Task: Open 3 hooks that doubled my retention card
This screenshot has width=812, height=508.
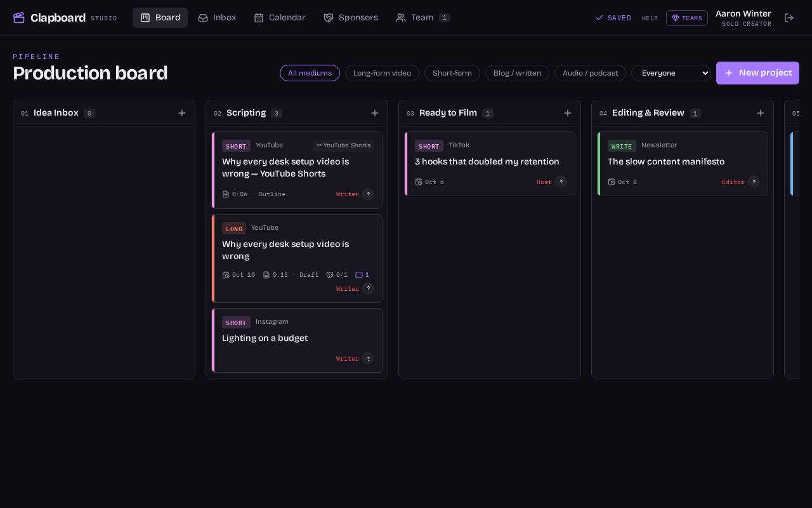Action: (490, 164)
